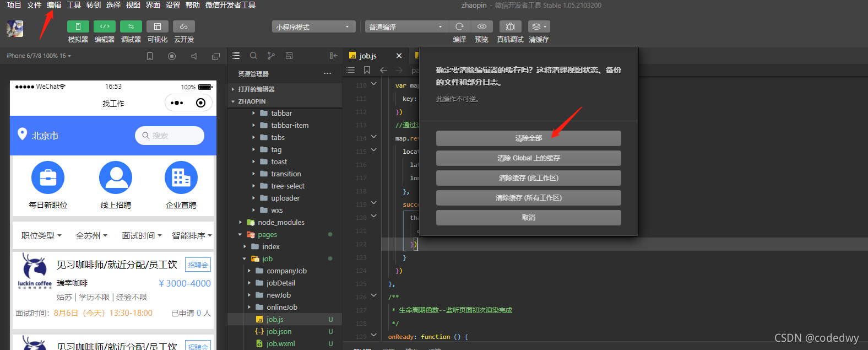The image size is (868, 350).
Task: Open the cloud development button
Action: point(184,26)
